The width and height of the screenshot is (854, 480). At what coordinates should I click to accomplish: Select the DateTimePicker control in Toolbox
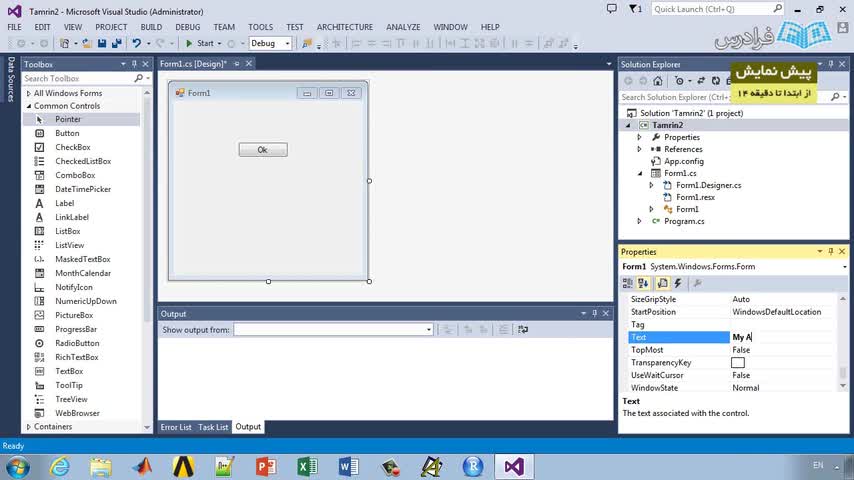81,189
